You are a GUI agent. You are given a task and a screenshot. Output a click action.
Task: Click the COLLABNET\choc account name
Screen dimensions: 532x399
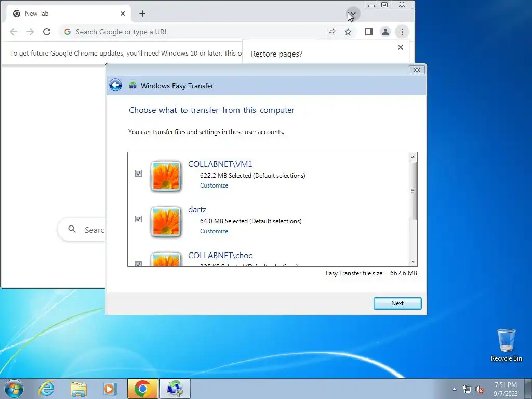[220, 255]
